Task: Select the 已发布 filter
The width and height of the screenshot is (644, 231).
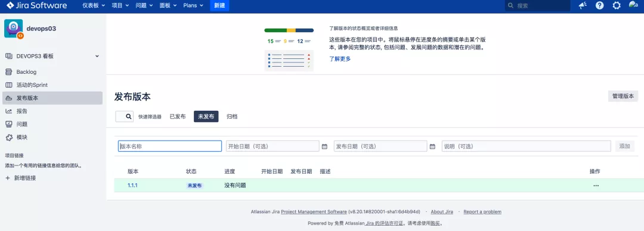Action: (178, 117)
